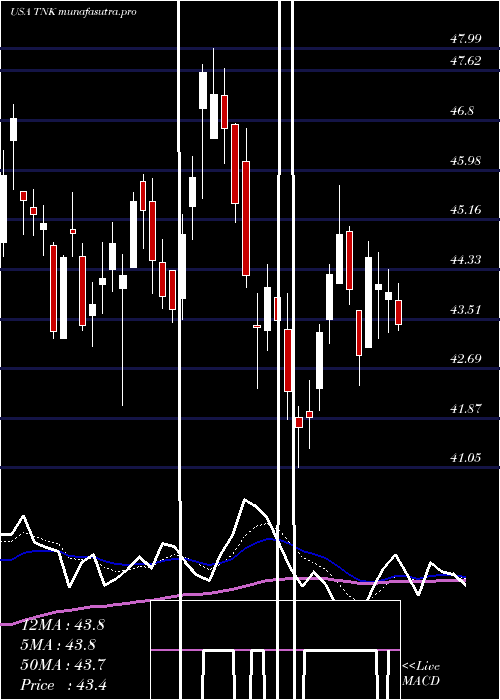Click the 46.8 price level label
Screen dimensions: 500x700
[462, 111]
